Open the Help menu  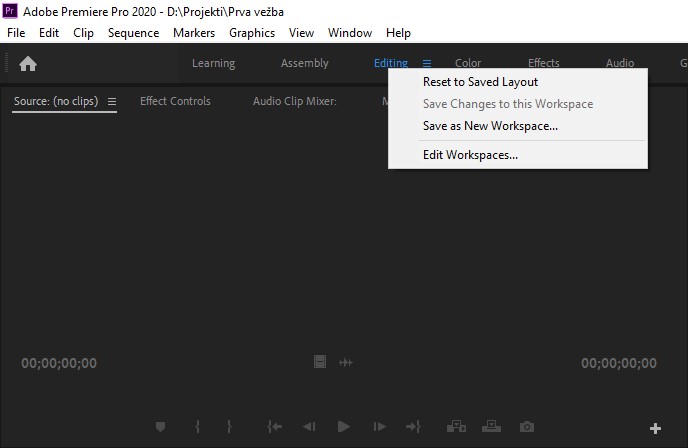point(398,33)
